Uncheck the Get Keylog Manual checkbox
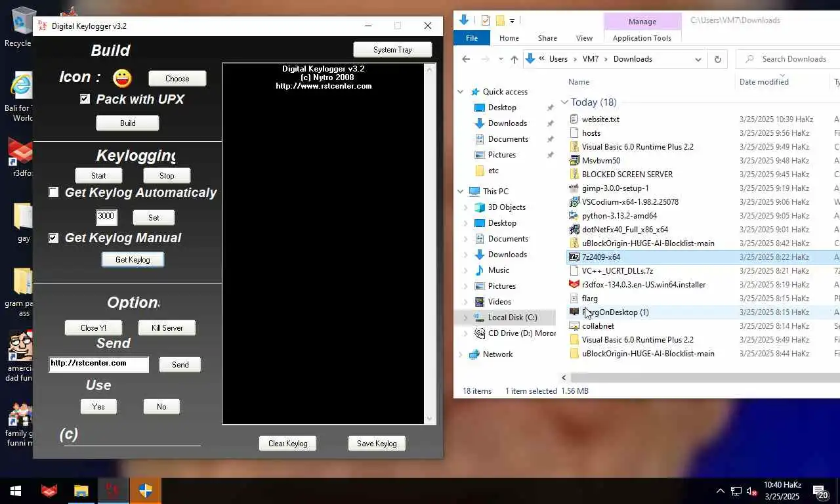This screenshot has height=504, width=840. click(x=53, y=238)
